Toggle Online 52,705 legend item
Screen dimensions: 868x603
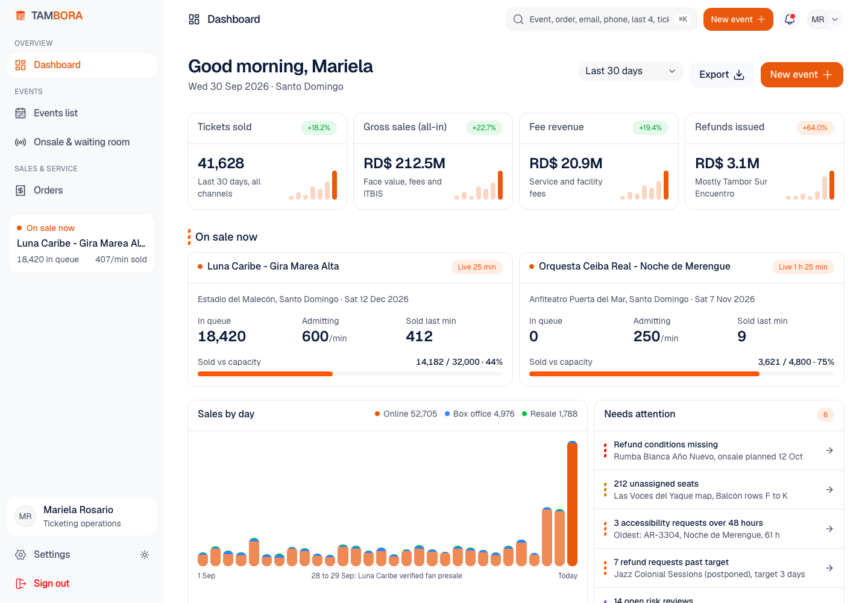pos(406,414)
